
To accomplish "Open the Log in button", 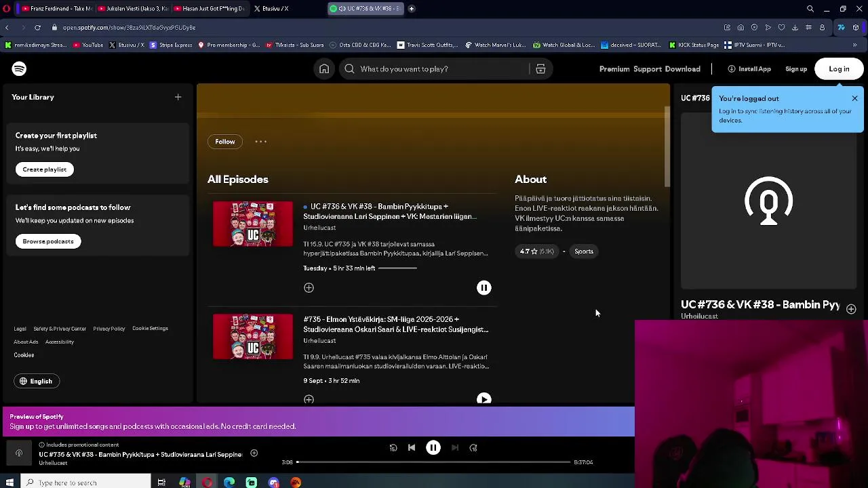I will click(x=839, y=69).
